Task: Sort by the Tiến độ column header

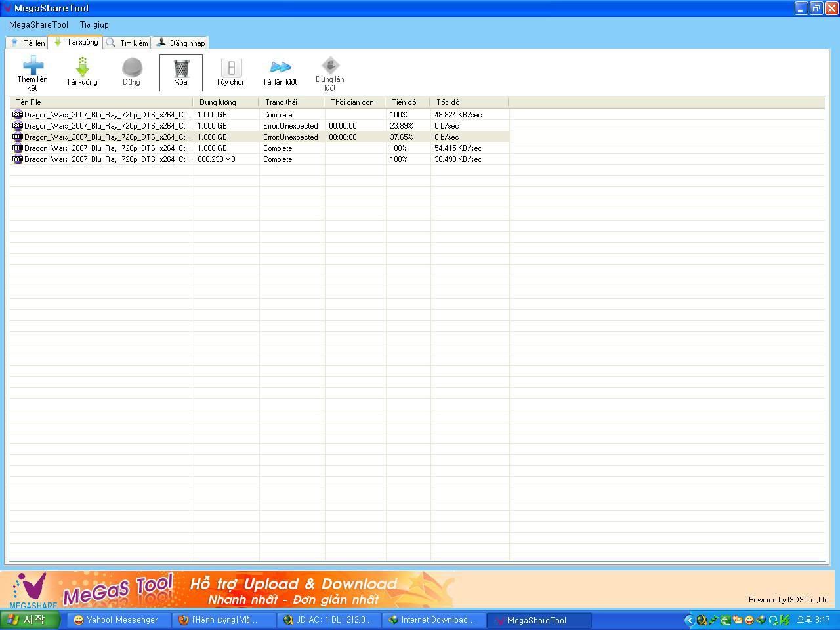Action: click(408, 102)
